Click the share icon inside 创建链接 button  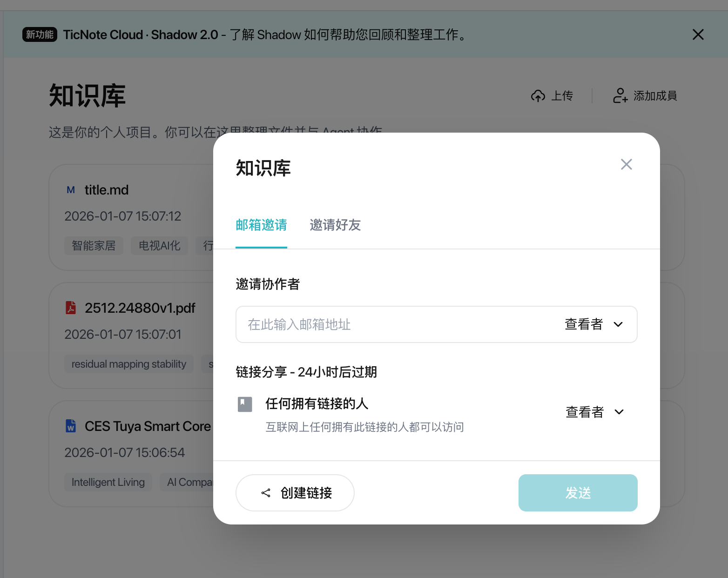pyautogui.click(x=265, y=493)
